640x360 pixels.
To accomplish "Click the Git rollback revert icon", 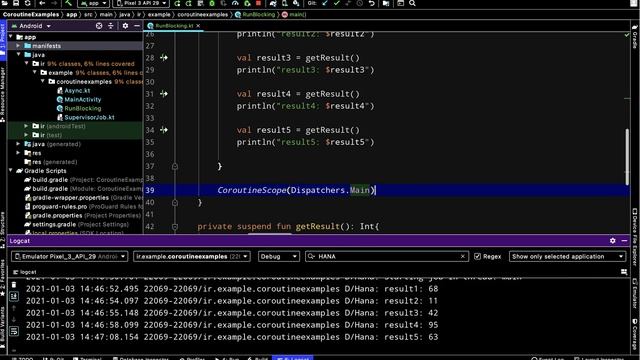I will [x=372, y=3].
